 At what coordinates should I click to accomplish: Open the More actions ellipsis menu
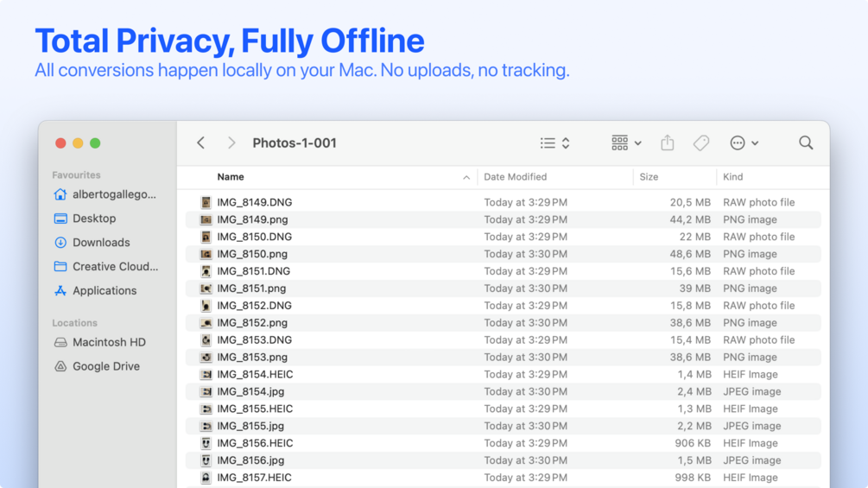pos(744,143)
